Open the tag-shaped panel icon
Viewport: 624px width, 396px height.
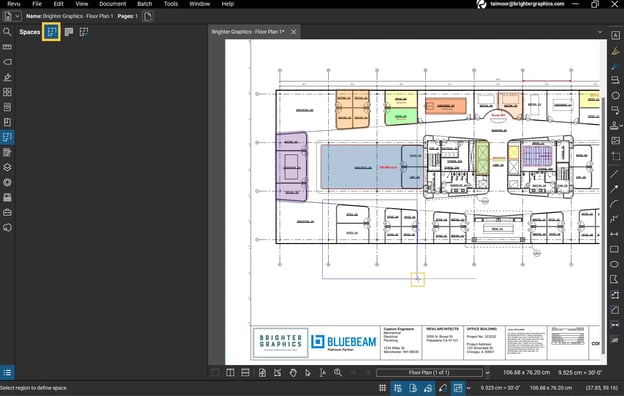pyautogui.click(x=7, y=62)
